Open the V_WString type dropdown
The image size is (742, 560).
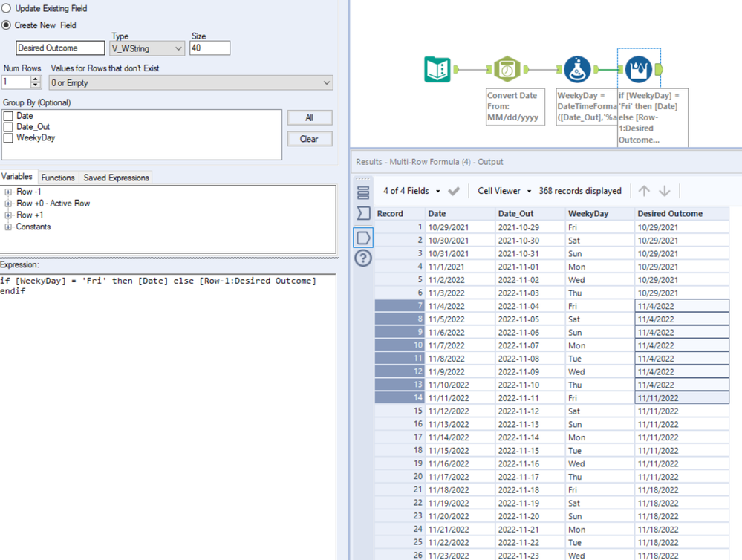(x=147, y=48)
